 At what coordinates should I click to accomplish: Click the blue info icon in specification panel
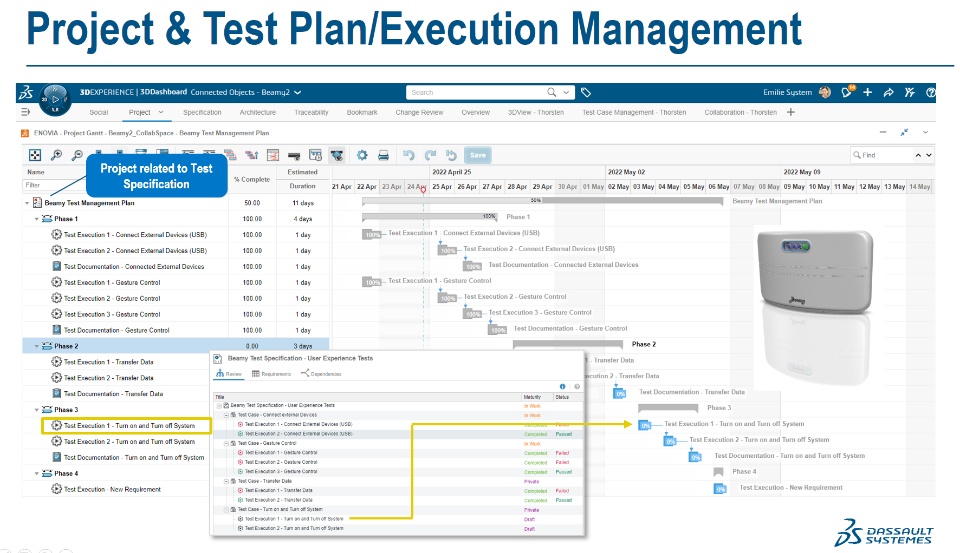point(562,386)
